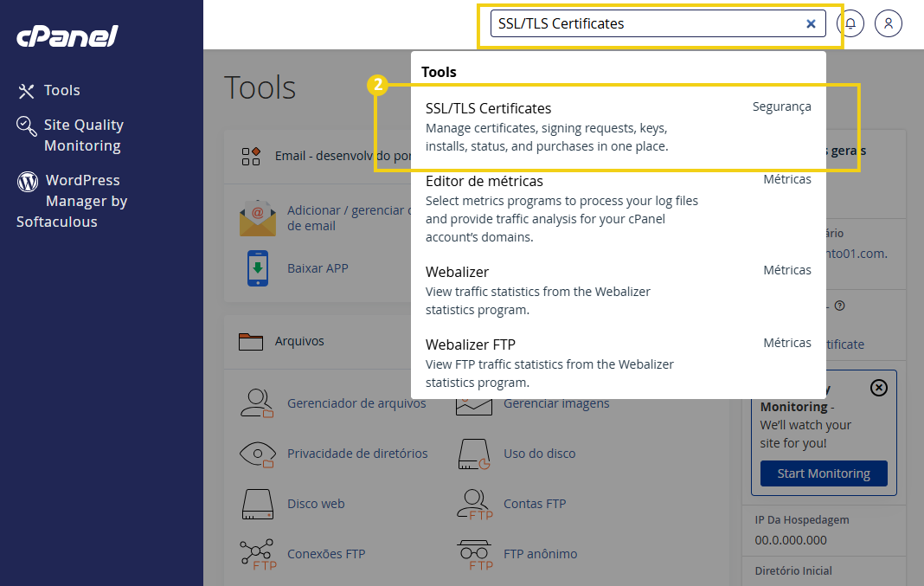Screen dimensions: 924x586
Task: Click the Gerenciador de arquivos icon
Action: (257, 403)
